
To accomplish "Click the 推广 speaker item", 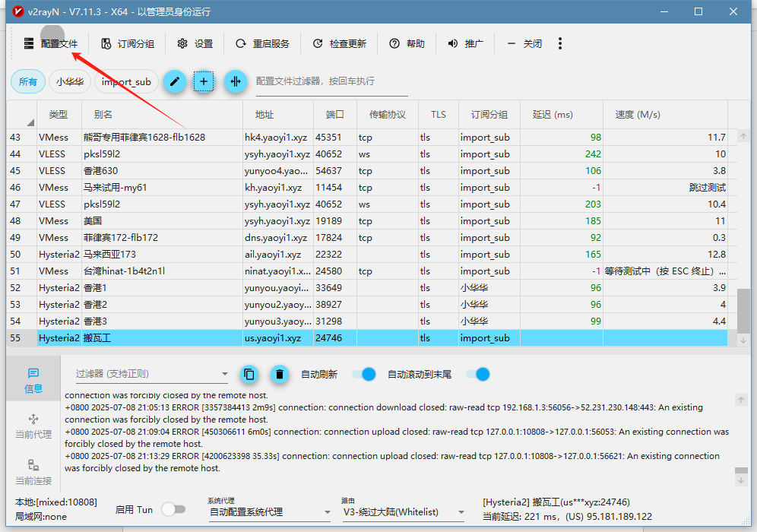I will click(465, 44).
